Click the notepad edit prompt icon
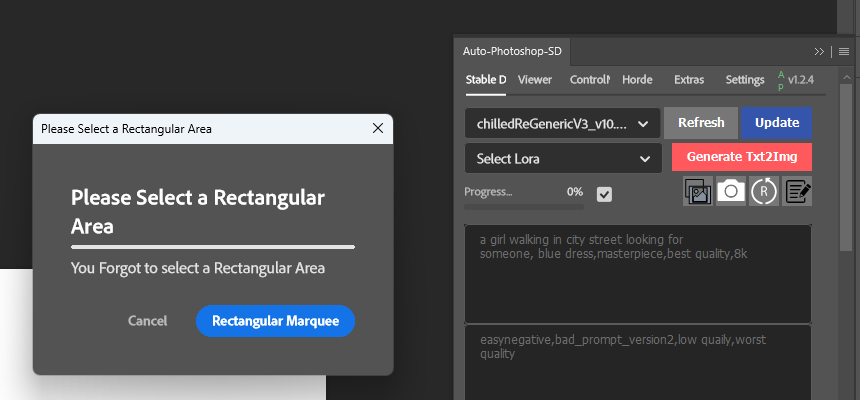860x400 pixels. tap(797, 191)
